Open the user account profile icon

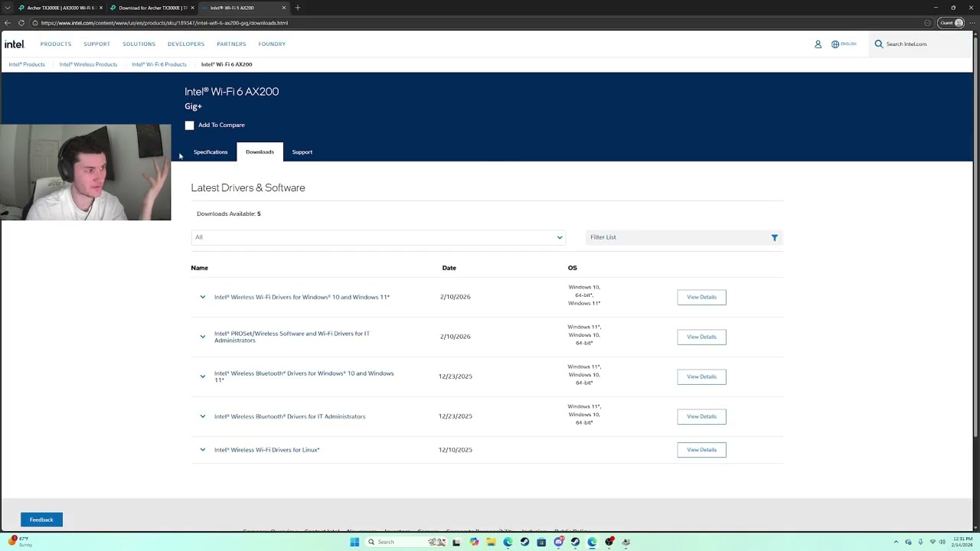pyautogui.click(x=818, y=44)
